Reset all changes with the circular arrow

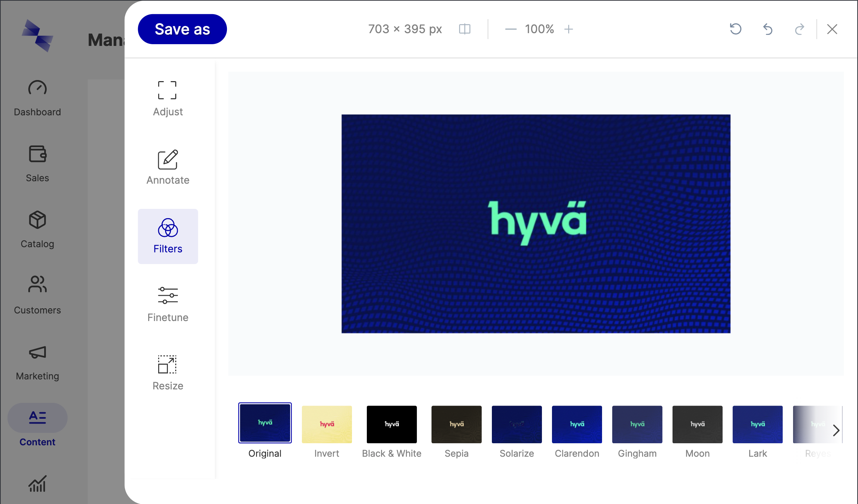click(736, 29)
